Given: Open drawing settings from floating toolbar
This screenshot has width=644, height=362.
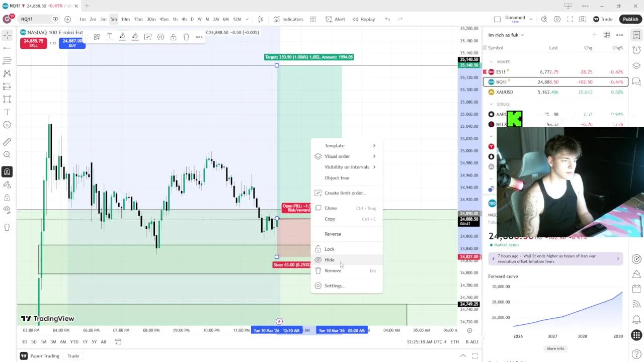Looking at the screenshot, I should pos(160,37).
